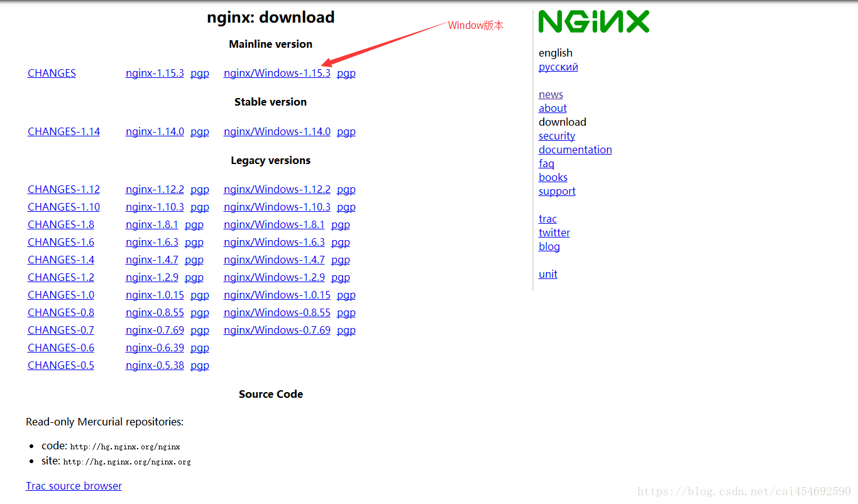Open pgp signature next to nginx-1.4.7

(194, 260)
